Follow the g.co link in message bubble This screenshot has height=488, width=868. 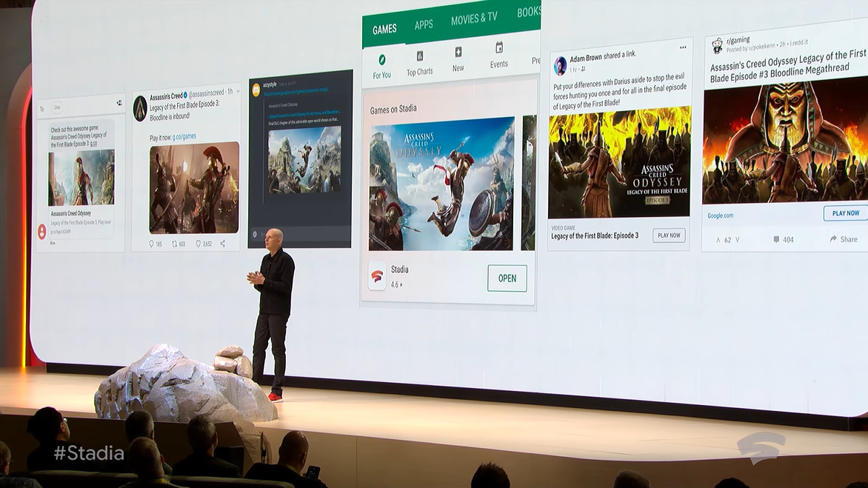(93, 144)
